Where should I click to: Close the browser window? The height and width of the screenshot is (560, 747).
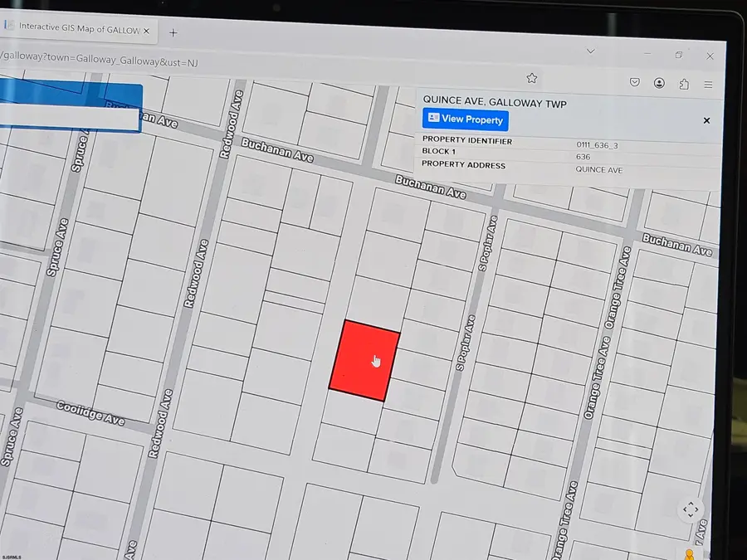pos(710,56)
